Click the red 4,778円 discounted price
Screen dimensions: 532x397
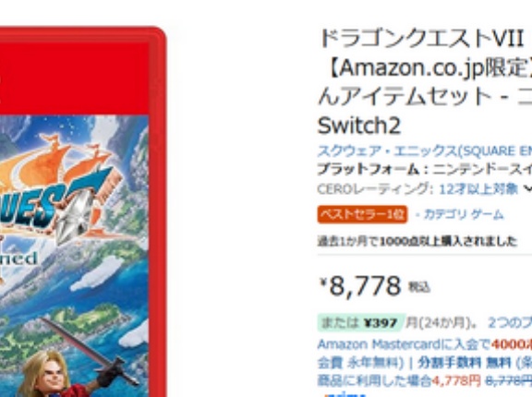(x=456, y=381)
